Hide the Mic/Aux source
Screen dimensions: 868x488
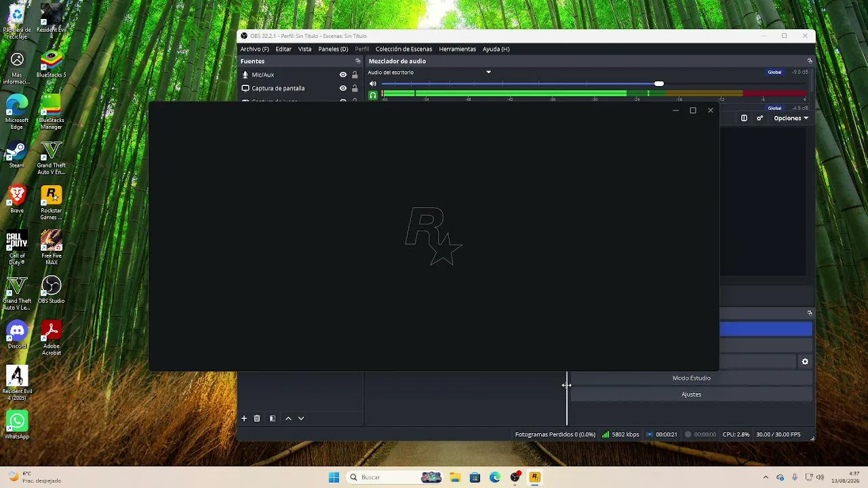343,75
